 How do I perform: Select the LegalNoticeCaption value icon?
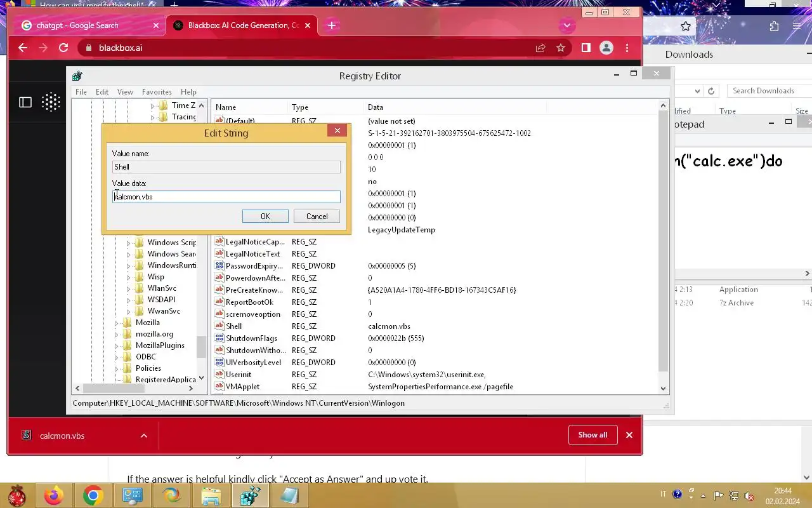pos(219,242)
